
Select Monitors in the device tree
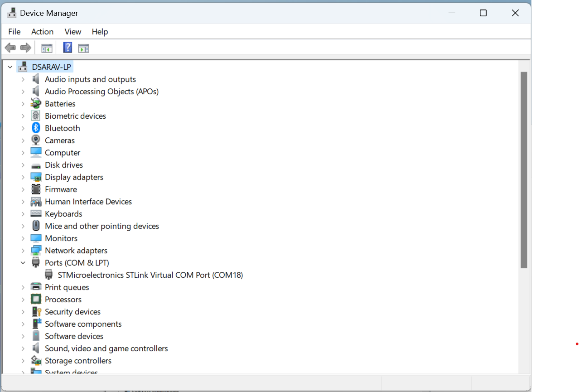pyautogui.click(x=61, y=238)
